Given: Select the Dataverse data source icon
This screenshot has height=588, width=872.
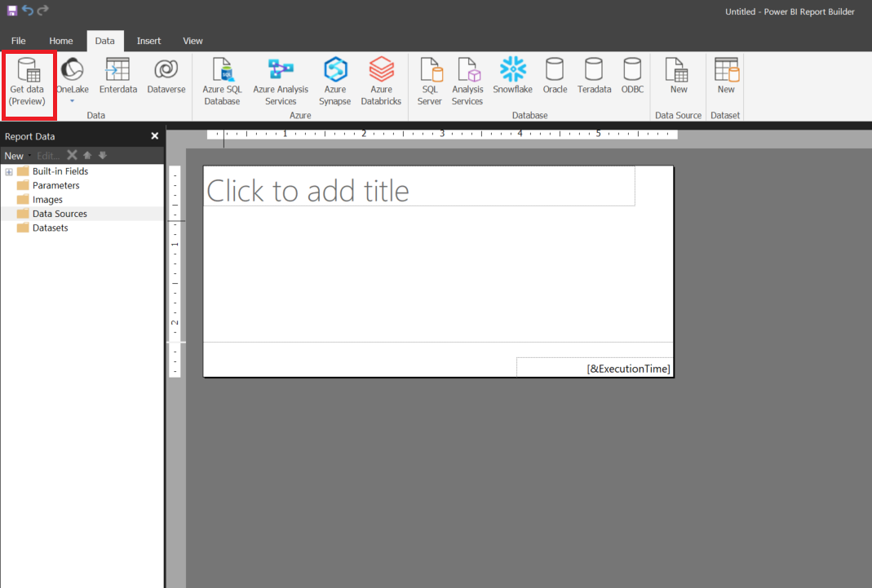Looking at the screenshot, I should click(166, 77).
